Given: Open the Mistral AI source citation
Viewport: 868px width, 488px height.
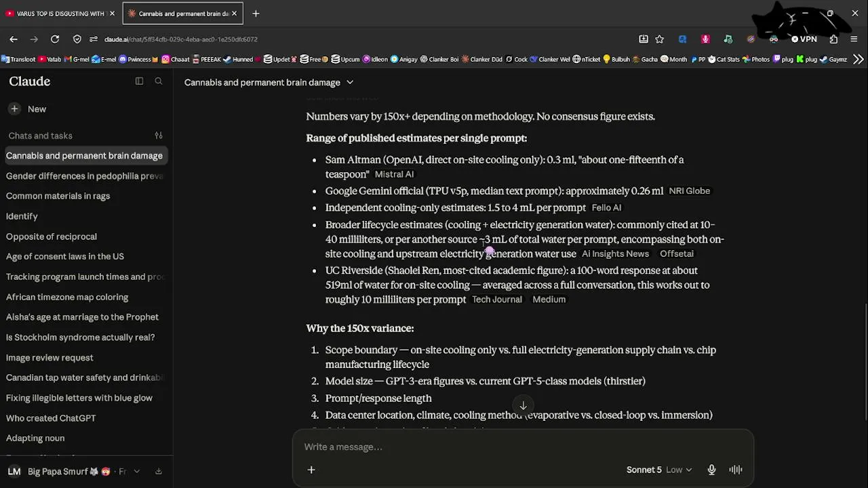Looking at the screenshot, I should tap(394, 174).
